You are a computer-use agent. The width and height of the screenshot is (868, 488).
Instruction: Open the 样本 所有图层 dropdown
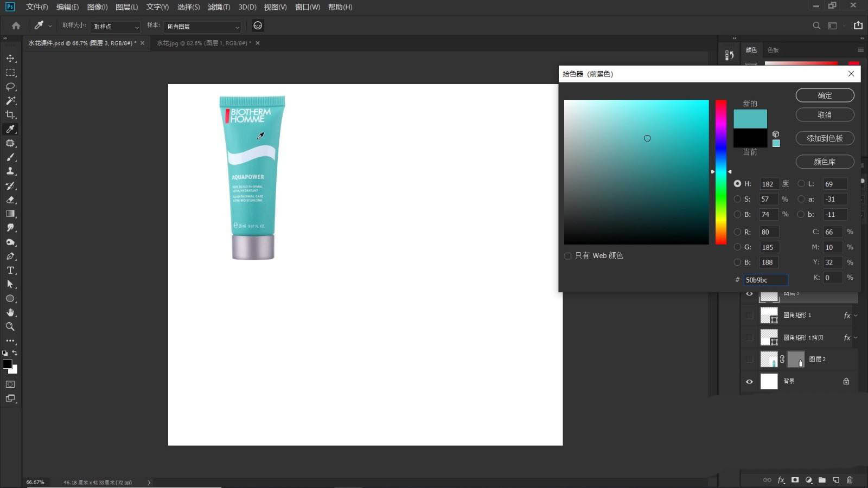point(202,27)
